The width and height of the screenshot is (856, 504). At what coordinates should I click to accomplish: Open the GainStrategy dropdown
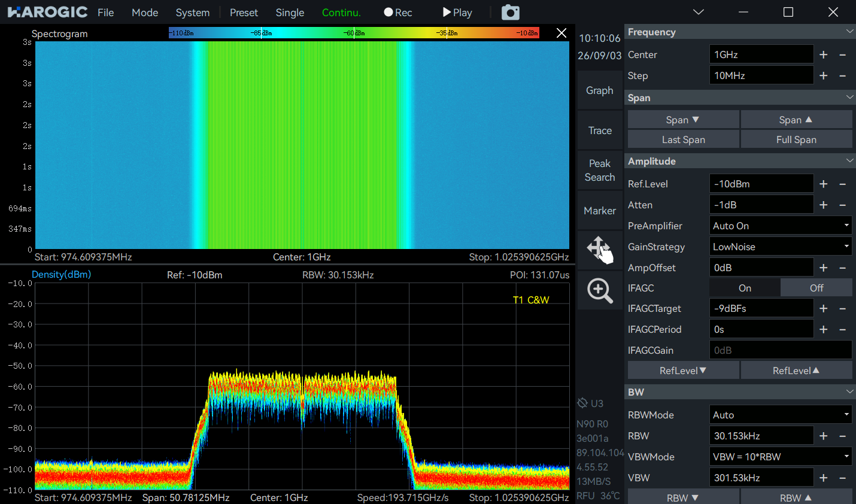pos(781,247)
